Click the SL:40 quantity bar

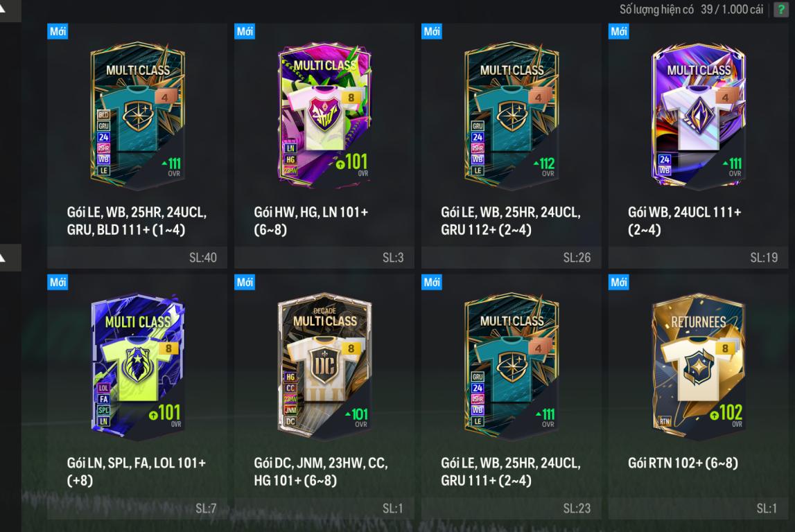[x=137, y=258]
